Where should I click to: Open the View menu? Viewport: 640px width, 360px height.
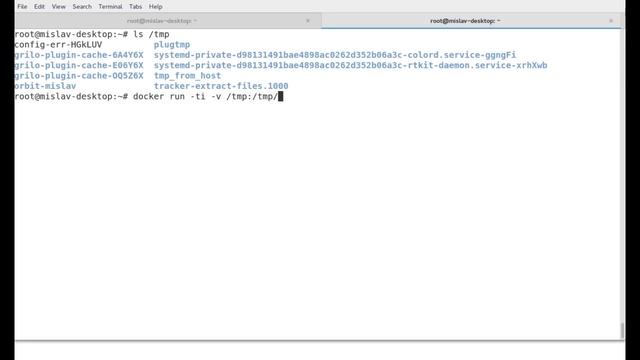pyautogui.click(x=58, y=7)
